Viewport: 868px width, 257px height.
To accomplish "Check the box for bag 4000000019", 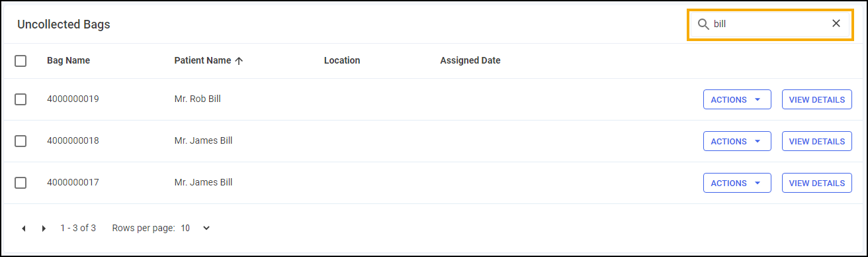I will pyautogui.click(x=21, y=99).
